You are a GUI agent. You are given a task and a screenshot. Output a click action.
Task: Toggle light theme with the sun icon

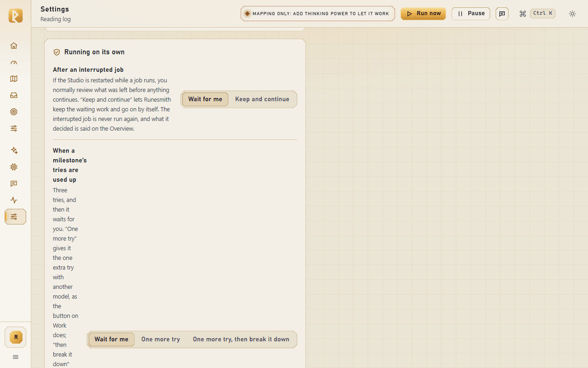(x=572, y=14)
